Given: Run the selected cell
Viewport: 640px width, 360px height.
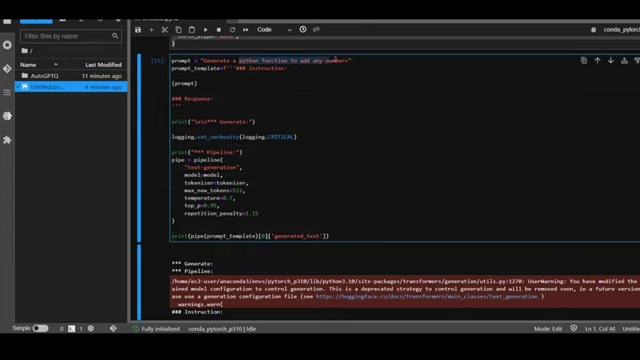Looking at the screenshot, I should pos(205,30).
